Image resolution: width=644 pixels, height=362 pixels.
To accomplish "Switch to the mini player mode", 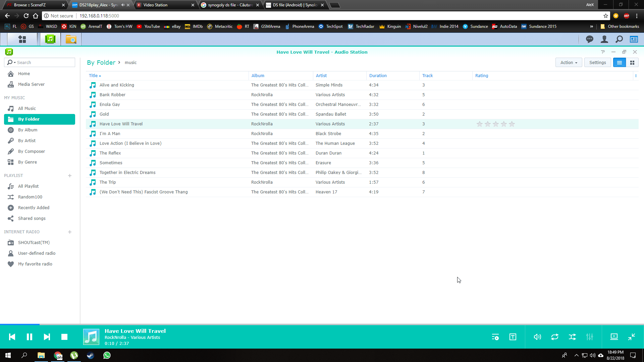I will click(x=632, y=337).
